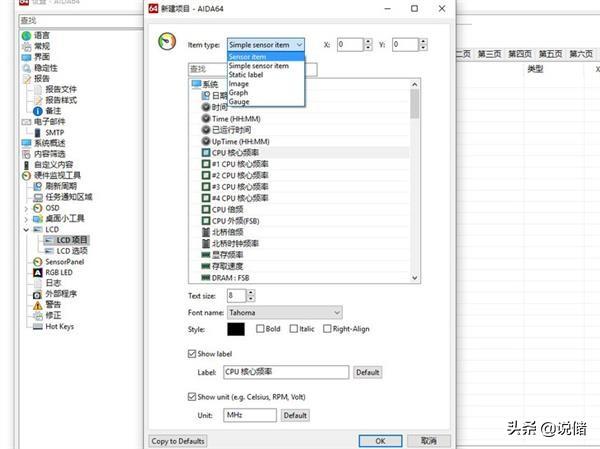Expand the OSD tree node
Viewport: 600px width, 449px height.
point(26,208)
